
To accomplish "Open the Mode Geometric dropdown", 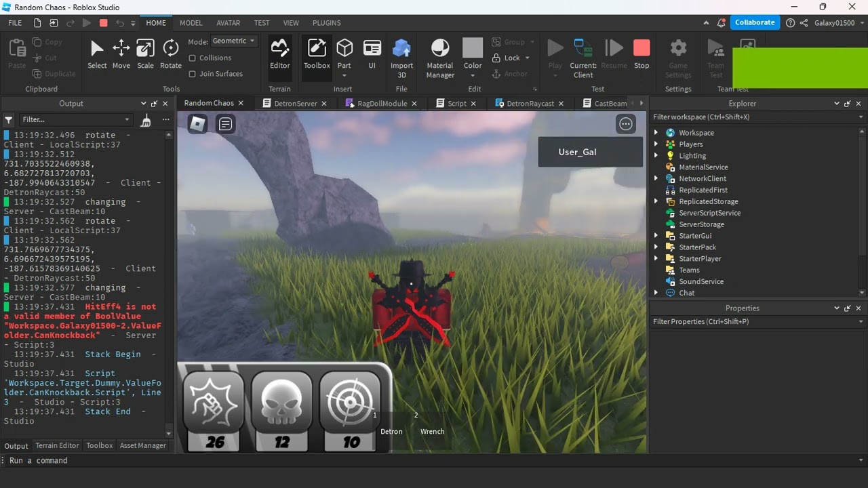I will pyautogui.click(x=233, y=41).
